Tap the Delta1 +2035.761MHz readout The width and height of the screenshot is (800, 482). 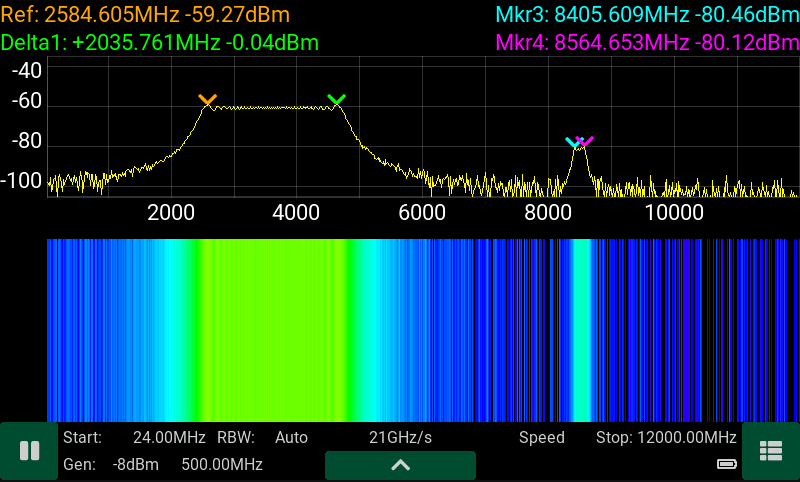point(160,42)
